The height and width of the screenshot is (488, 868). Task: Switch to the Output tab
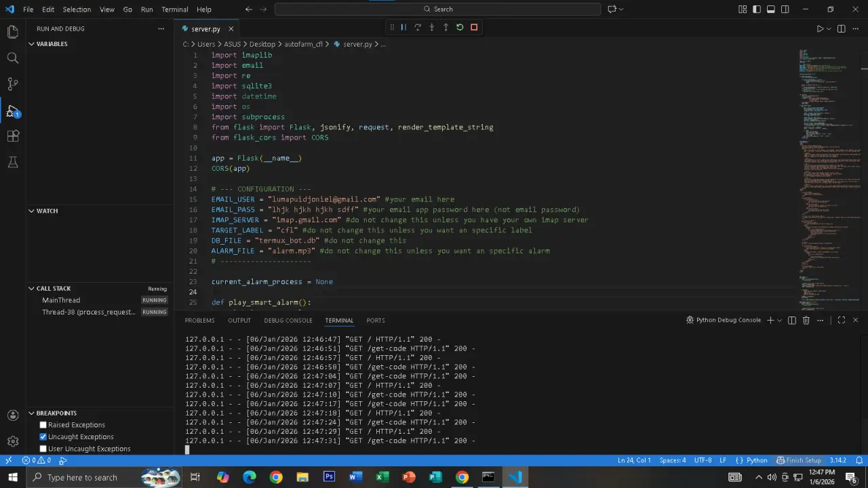coord(239,320)
